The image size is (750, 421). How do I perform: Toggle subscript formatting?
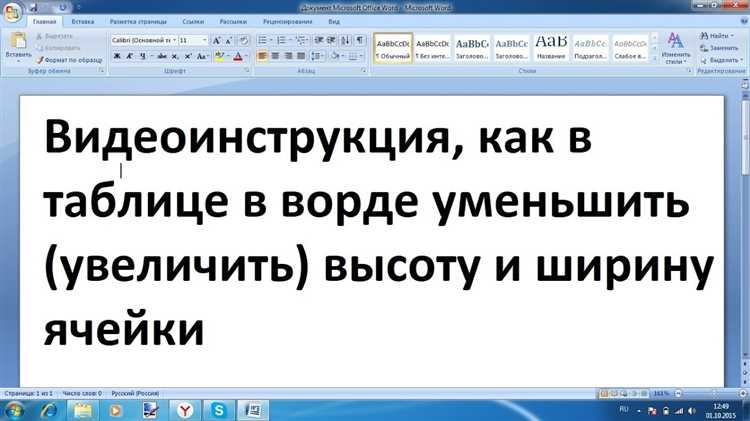tap(175, 56)
